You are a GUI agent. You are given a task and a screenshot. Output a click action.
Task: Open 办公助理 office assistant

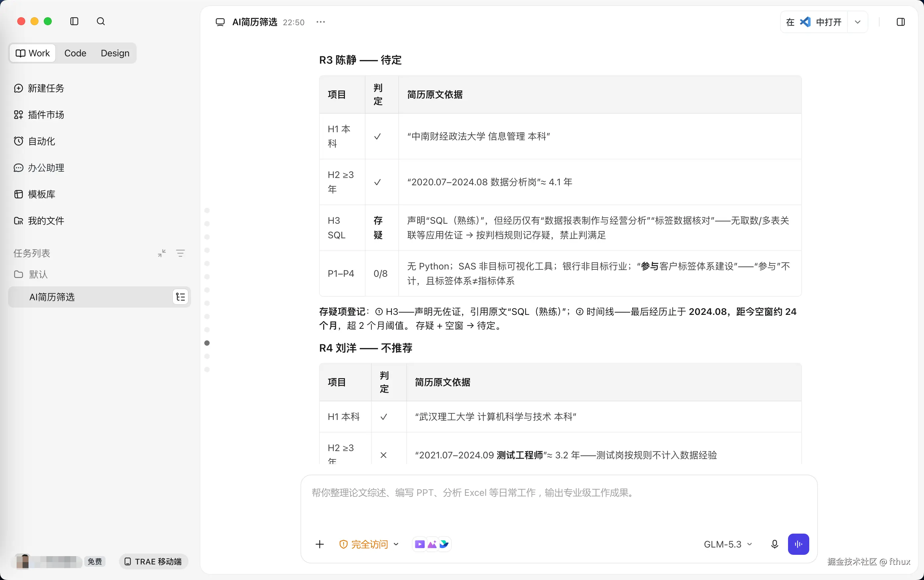pyautogui.click(x=39, y=167)
